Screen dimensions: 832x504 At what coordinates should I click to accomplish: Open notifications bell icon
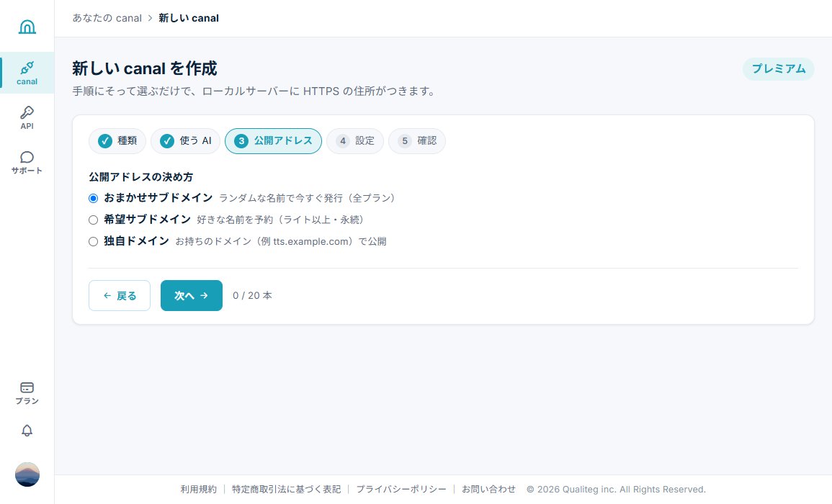27,431
